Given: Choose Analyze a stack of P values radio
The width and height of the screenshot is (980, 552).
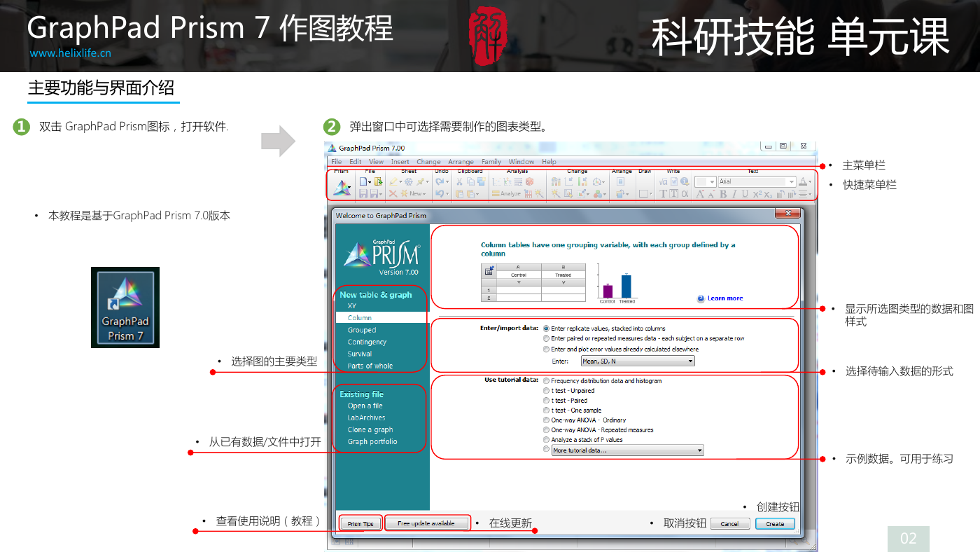Looking at the screenshot, I should [547, 439].
